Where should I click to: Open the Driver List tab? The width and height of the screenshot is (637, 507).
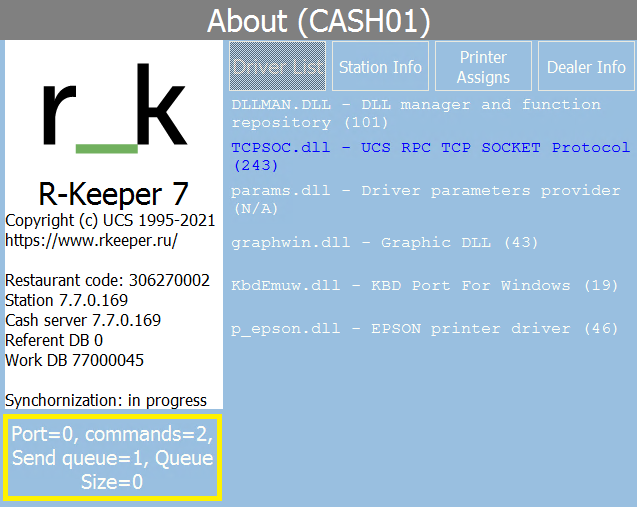point(277,66)
